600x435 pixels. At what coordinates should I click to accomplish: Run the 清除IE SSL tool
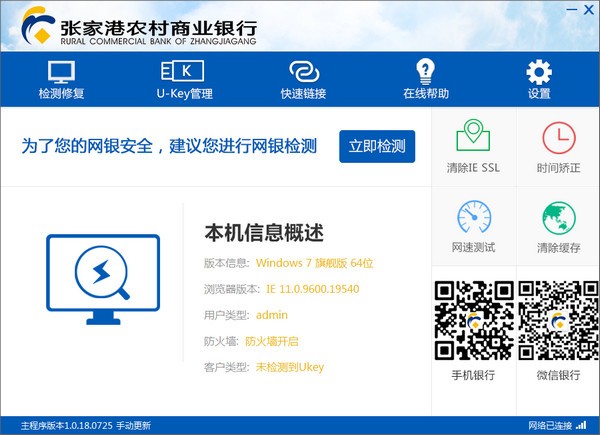tap(473, 146)
